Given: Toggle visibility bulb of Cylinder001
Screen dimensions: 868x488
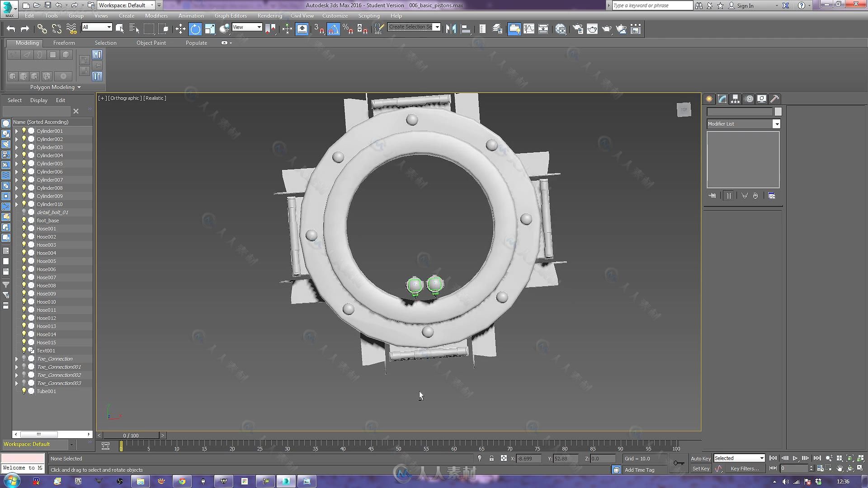Looking at the screenshot, I should pyautogui.click(x=24, y=131).
